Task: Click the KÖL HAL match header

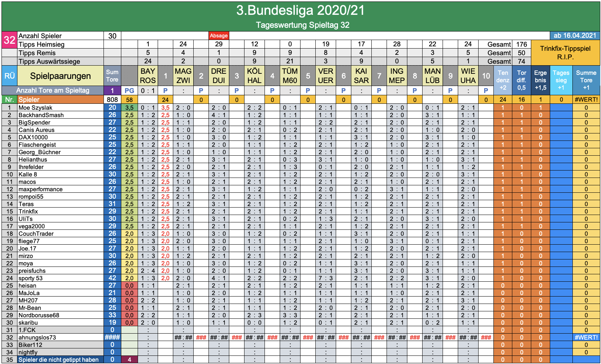Action: click(x=254, y=76)
